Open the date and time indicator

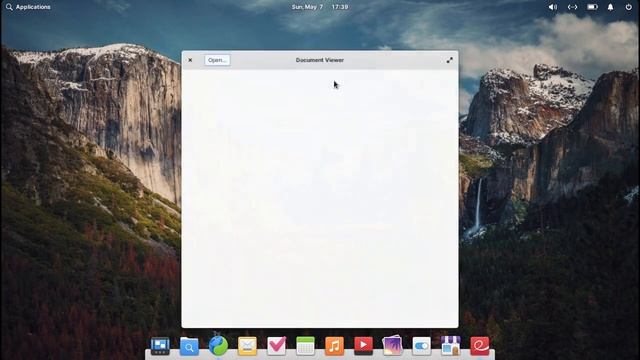tap(320, 7)
